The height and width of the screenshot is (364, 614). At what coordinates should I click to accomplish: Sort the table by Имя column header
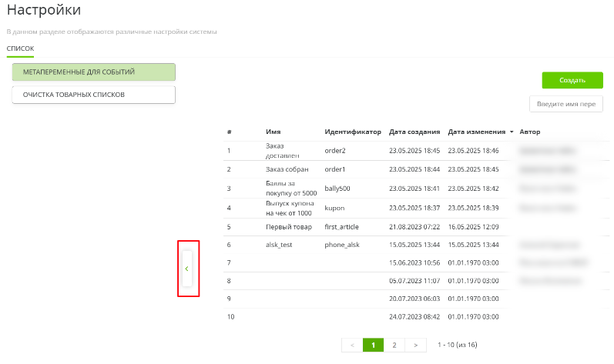coord(273,132)
